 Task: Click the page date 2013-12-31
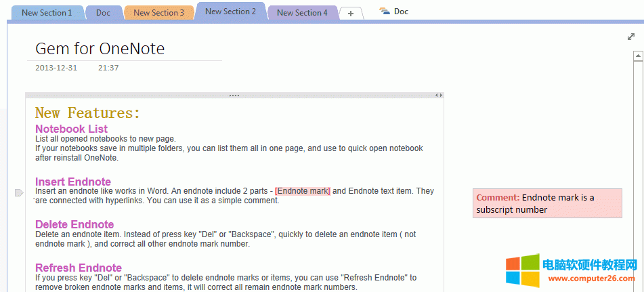click(56, 68)
